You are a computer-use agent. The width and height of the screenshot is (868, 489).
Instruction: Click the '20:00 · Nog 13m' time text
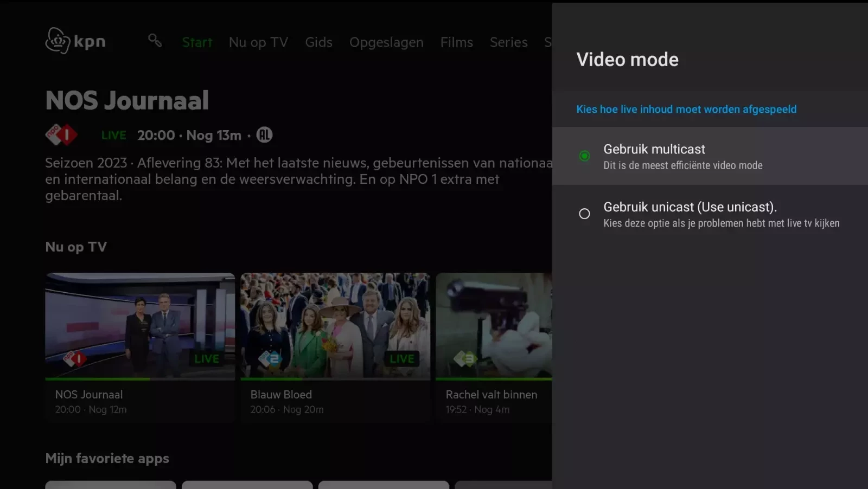coord(189,135)
